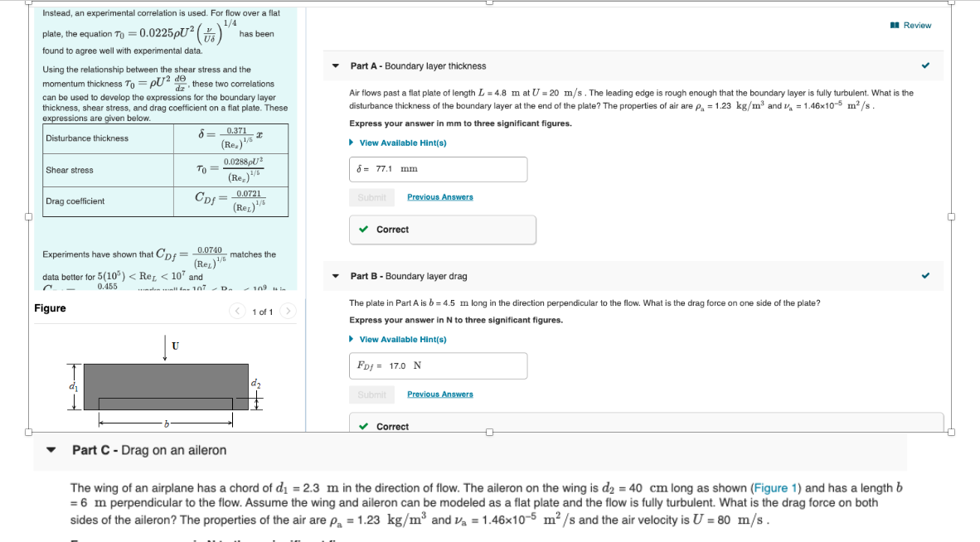
Task: Click Submit in Part B
Action: tap(371, 394)
